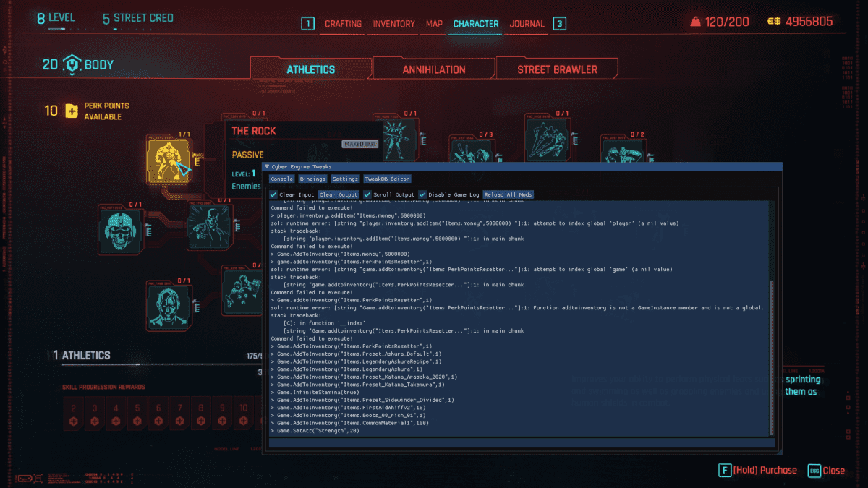Click the Items.CommonMaterial1 console line
The height and width of the screenshot is (488, 868).
coord(351,422)
